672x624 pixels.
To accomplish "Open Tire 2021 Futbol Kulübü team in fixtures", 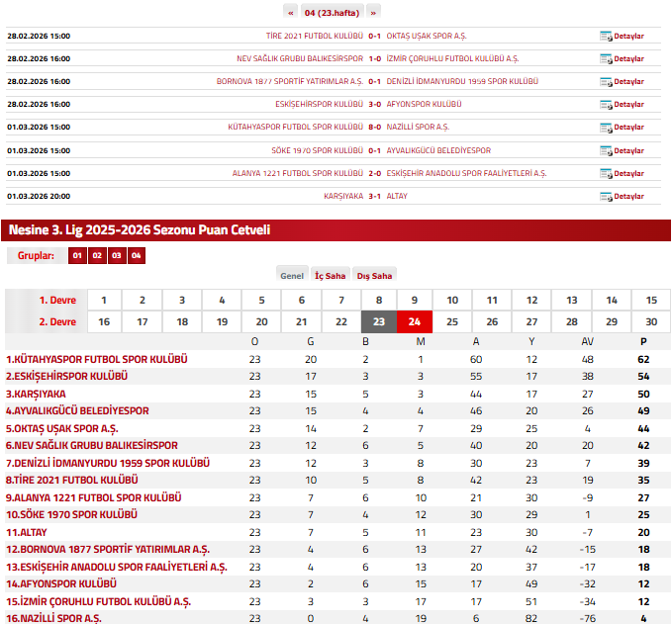I will 315,36.
